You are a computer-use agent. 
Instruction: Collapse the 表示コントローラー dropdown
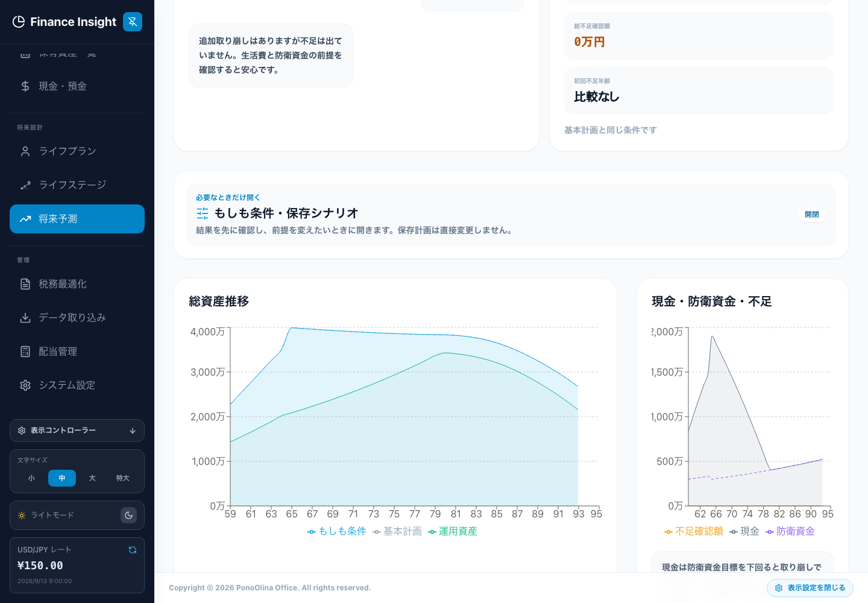tap(77, 431)
